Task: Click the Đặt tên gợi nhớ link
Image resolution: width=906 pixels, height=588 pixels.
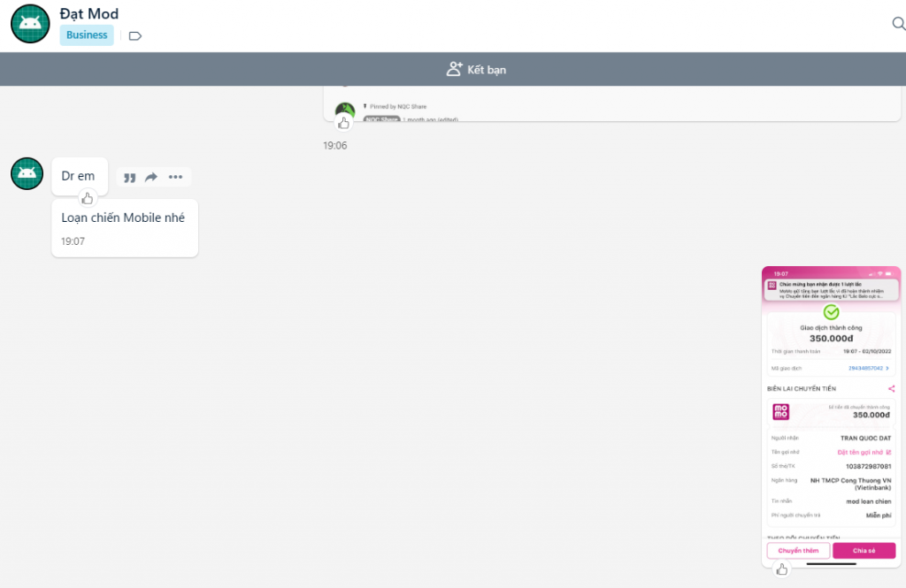Action: pyautogui.click(x=864, y=452)
